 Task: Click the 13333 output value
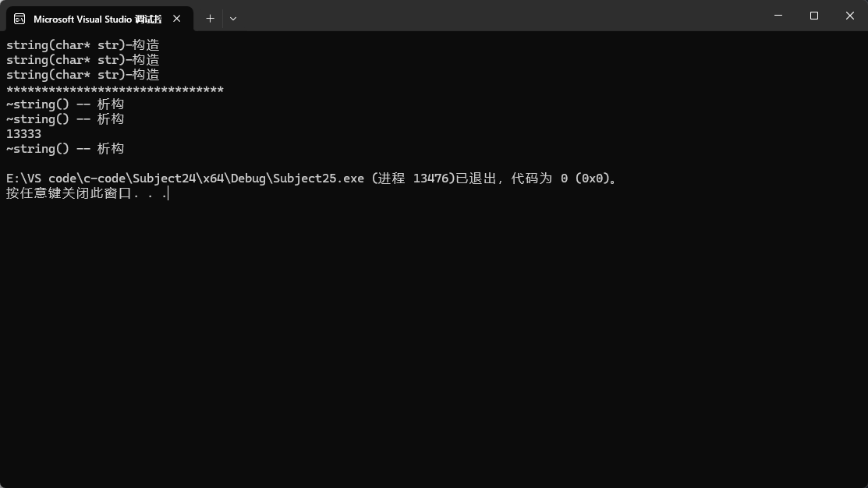(x=23, y=134)
